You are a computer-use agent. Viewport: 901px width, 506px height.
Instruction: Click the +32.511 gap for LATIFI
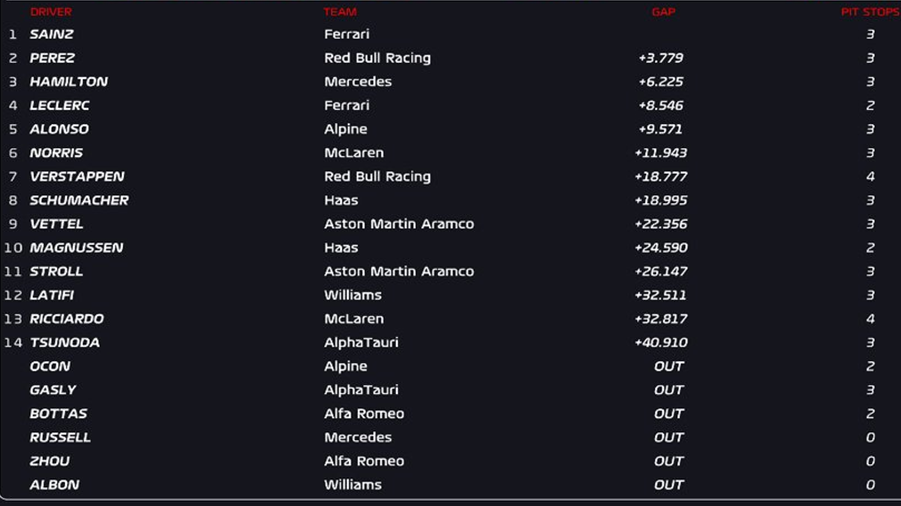pos(661,295)
